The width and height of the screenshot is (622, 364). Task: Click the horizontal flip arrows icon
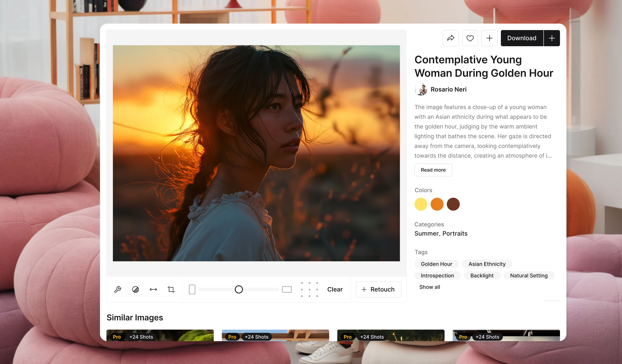click(153, 289)
